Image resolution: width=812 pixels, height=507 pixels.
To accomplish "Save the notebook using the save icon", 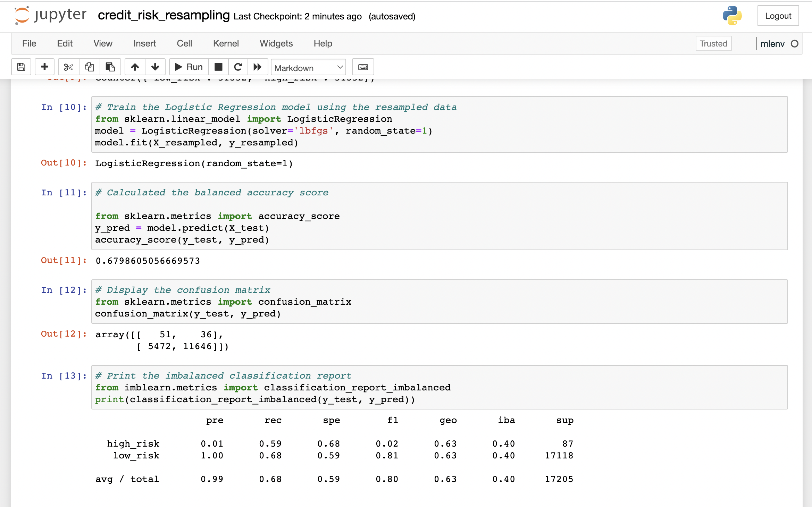I will (21, 67).
